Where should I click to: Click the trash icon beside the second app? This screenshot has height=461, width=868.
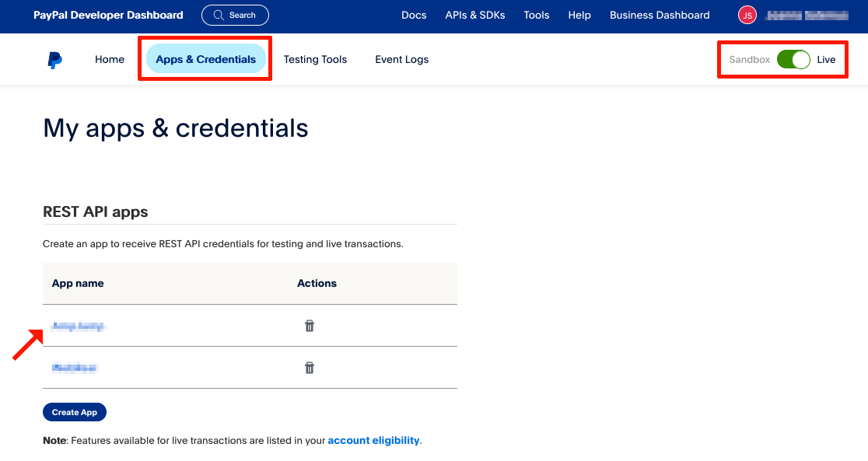click(x=309, y=368)
